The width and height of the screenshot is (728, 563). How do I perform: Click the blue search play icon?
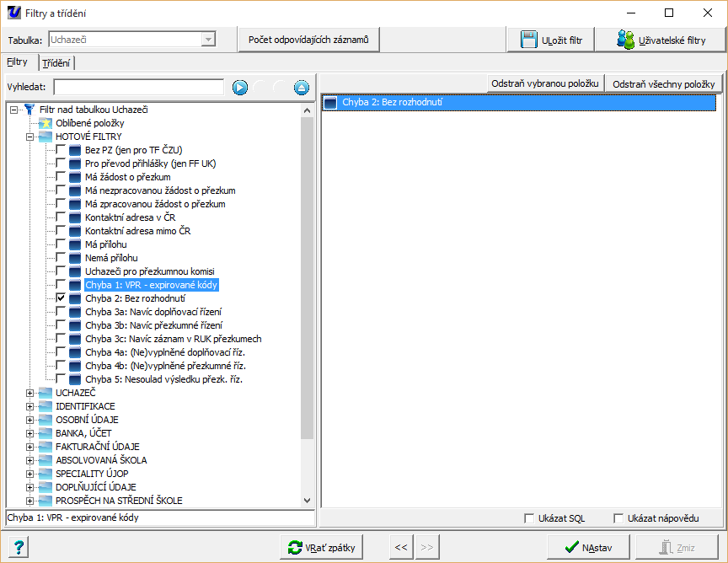click(x=239, y=88)
